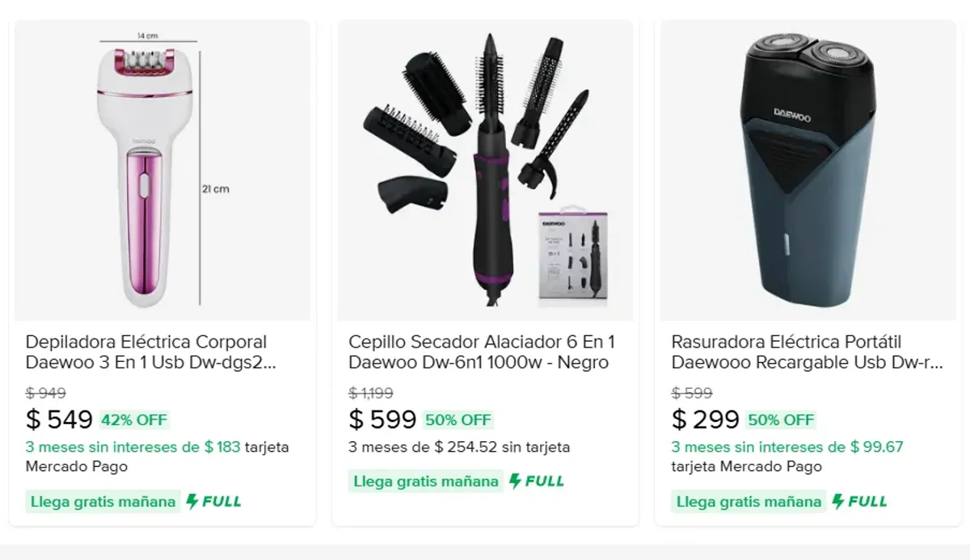Click the 50% OFF badge on the rasuradora
This screenshot has height=560, width=970.
(781, 420)
